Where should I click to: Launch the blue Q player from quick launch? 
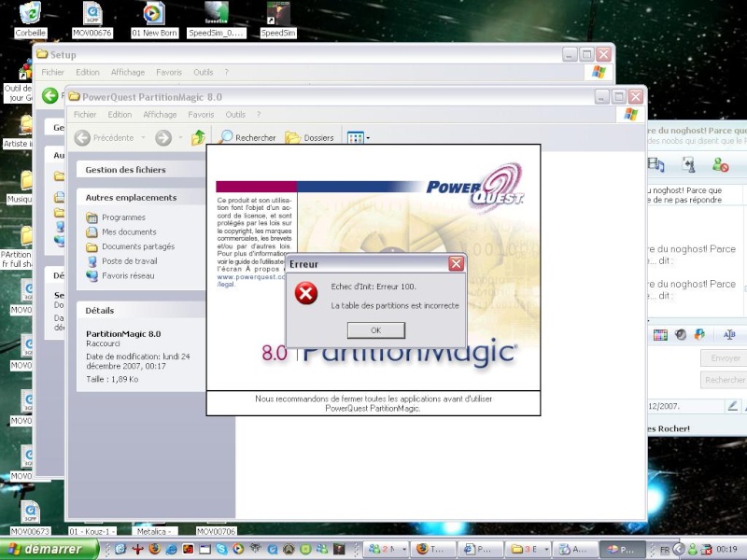pyautogui.click(x=272, y=549)
